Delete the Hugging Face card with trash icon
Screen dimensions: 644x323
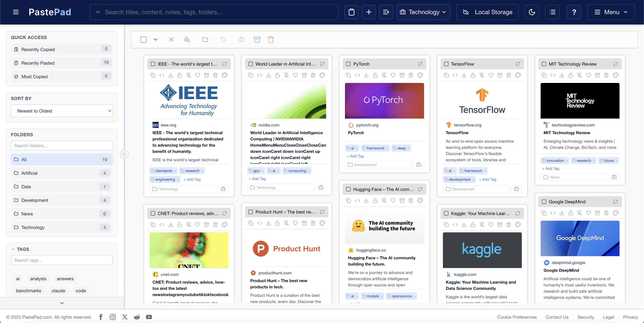click(x=411, y=200)
